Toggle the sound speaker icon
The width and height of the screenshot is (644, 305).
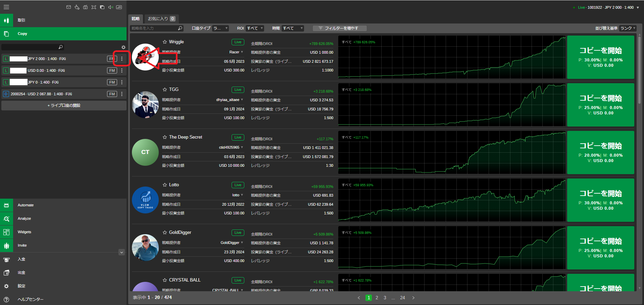(x=110, y=7)
